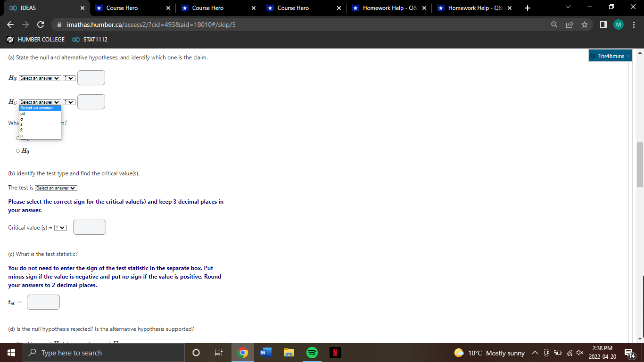The width and height of the screenshot is (644, 362).
Task: Open the weather widget showing 10°C
Action: (490, 353)
